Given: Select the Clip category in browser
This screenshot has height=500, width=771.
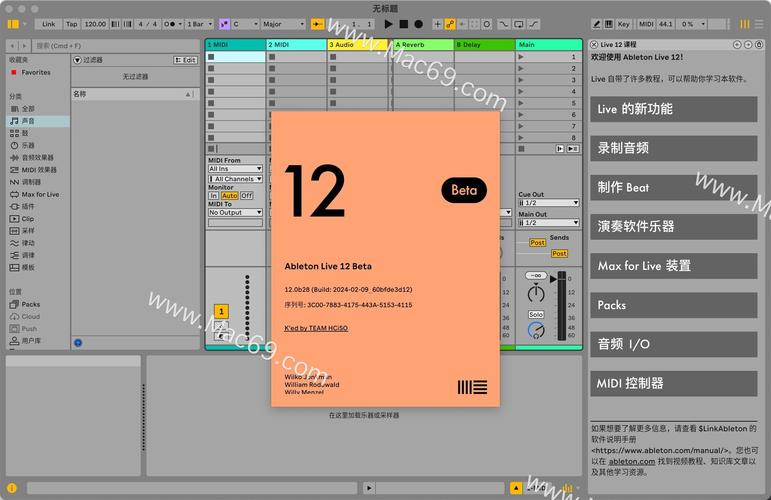Looking at the screenshot, I should (28, 219).
